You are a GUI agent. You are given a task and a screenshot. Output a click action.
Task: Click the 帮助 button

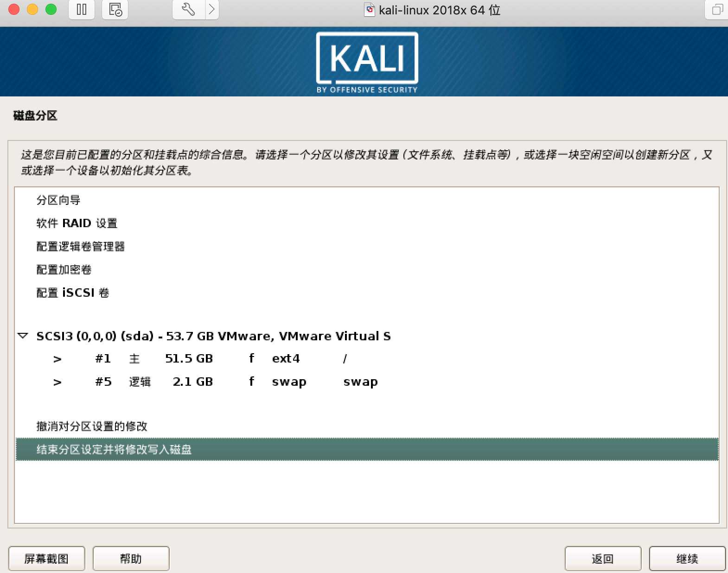coord(131,559)
